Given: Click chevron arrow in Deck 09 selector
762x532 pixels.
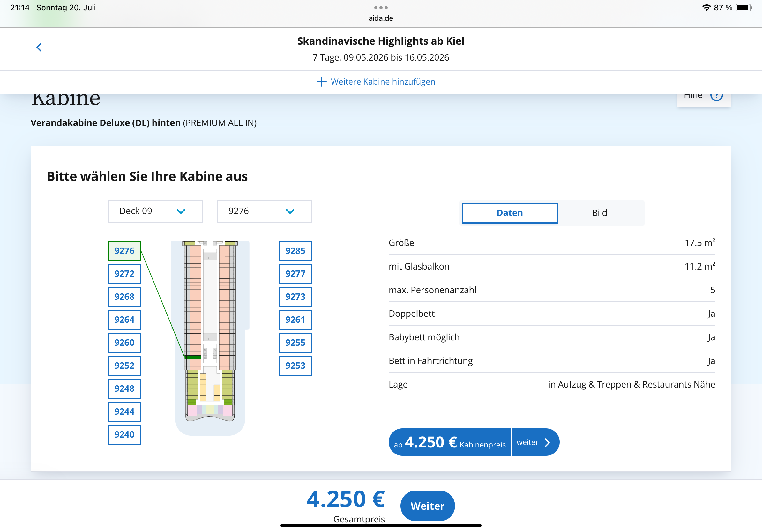Looking at the screenshot, I should [181, 211].
